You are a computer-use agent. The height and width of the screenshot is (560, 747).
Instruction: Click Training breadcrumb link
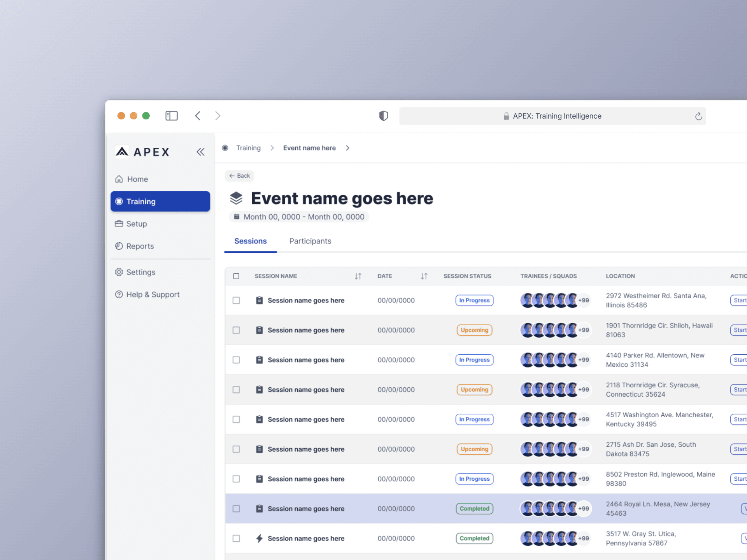pos(248,148)
